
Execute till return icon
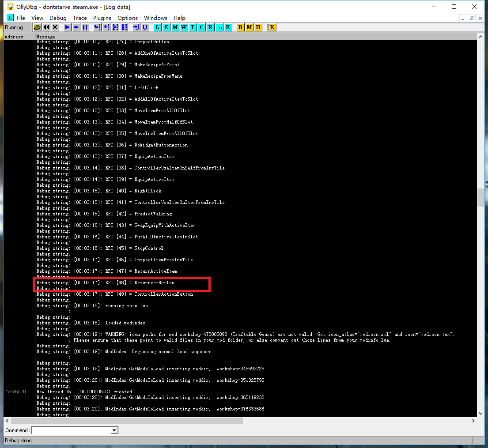[x=136, y=27]
